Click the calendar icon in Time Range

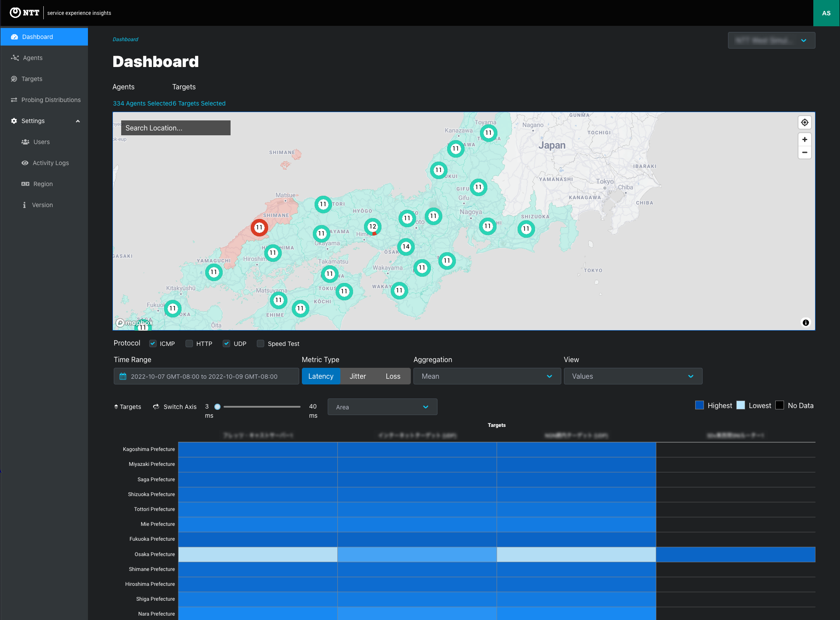point(123,377)
